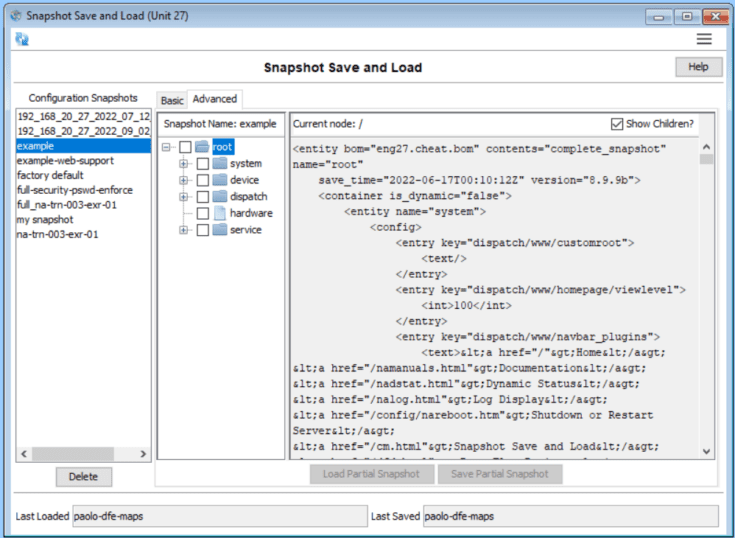Viewport: 735px width, 538px height.
Task: Click the /nalog.html Log Display line
Action: [x=450, y=399]
